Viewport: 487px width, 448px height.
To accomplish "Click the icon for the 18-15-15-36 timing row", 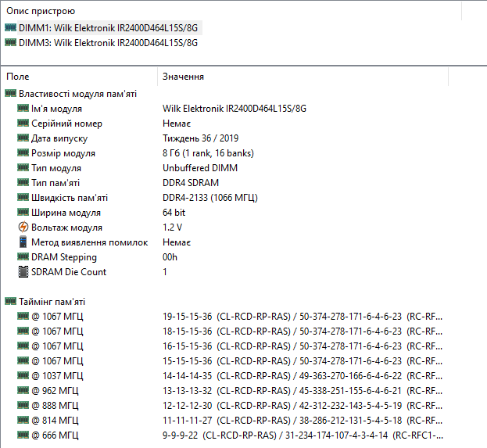I will click(23, 332).
